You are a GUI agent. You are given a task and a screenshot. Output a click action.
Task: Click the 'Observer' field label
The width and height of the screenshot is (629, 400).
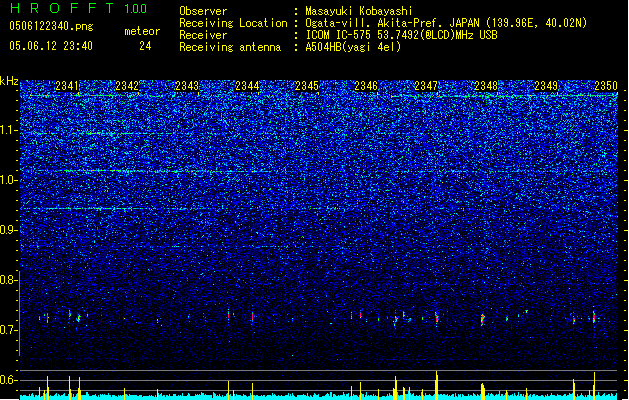point(203,11)
